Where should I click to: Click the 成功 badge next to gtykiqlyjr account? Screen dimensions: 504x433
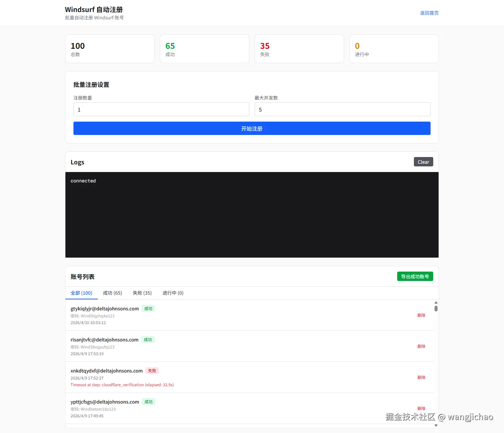coord(148,308)
